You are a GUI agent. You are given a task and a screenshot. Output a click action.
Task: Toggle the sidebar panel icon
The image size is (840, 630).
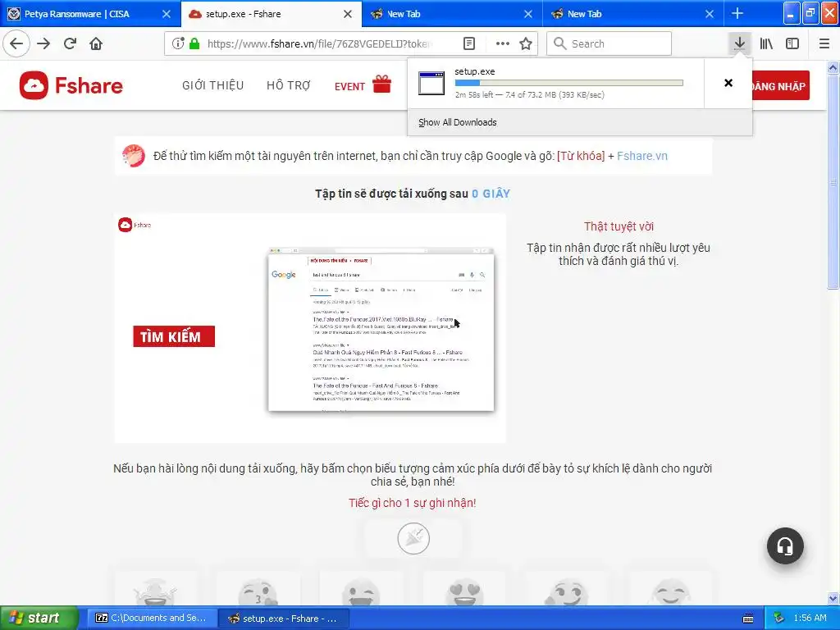(x=792, y=43)
